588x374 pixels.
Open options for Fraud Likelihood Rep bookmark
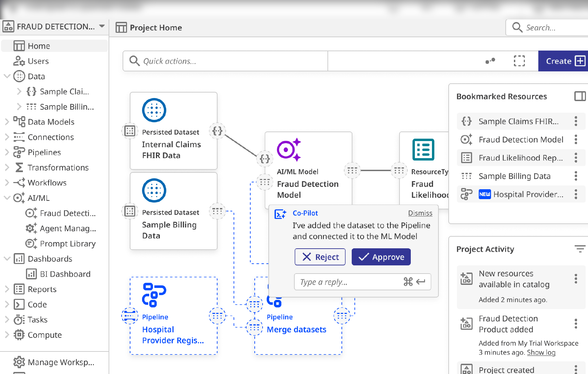click(x=576, y=157)
